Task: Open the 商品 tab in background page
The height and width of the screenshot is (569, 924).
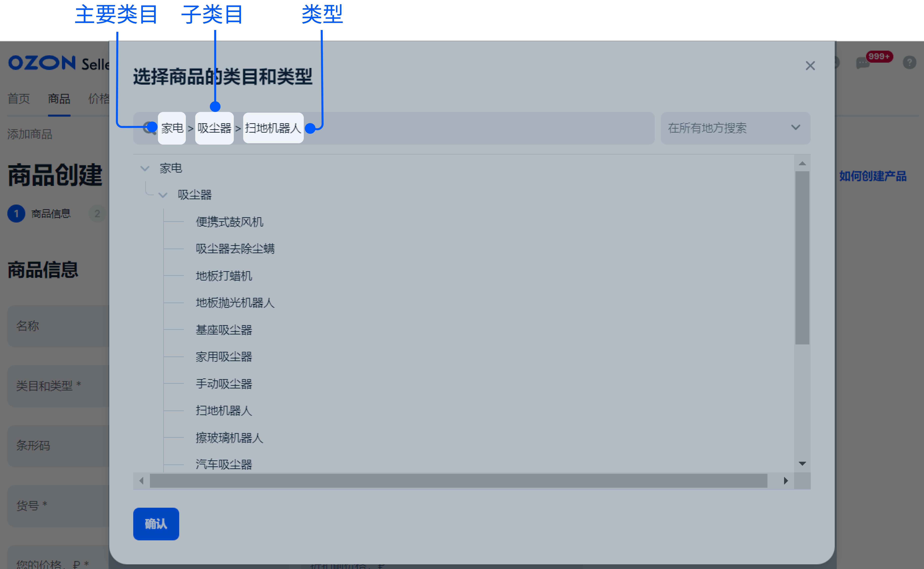Action: 59,99
